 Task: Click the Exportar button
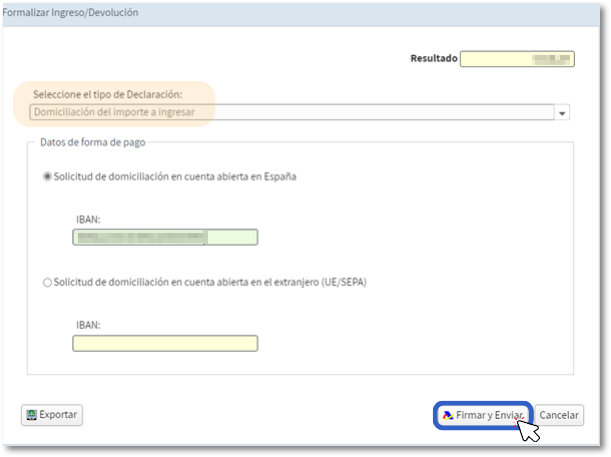52,415
